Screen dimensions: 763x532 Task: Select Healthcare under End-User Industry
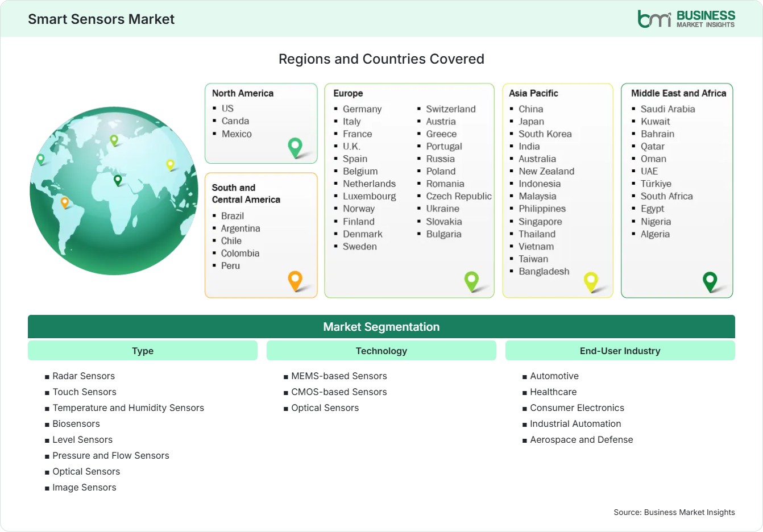point(553,392)
